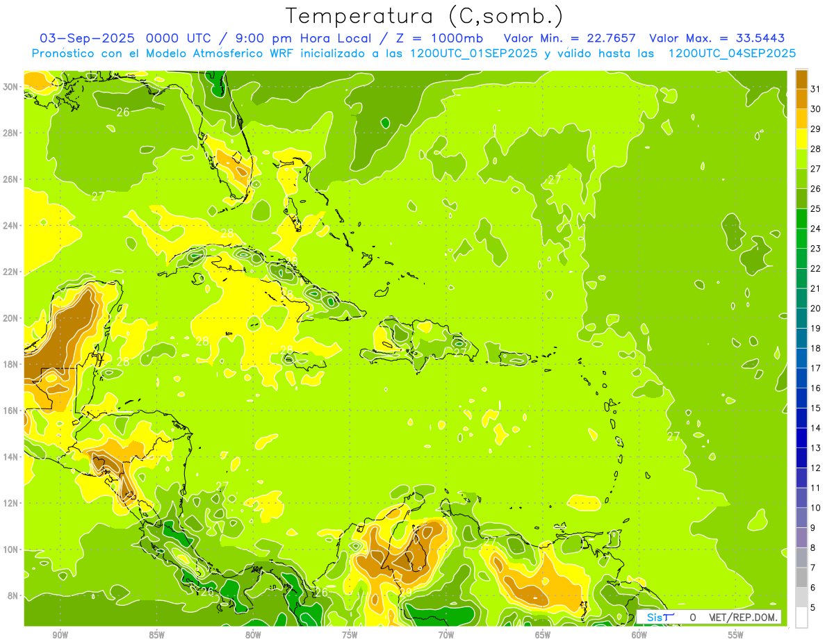Click the 30N latitude axis label

pyautogui.click(x=11, y=87)
